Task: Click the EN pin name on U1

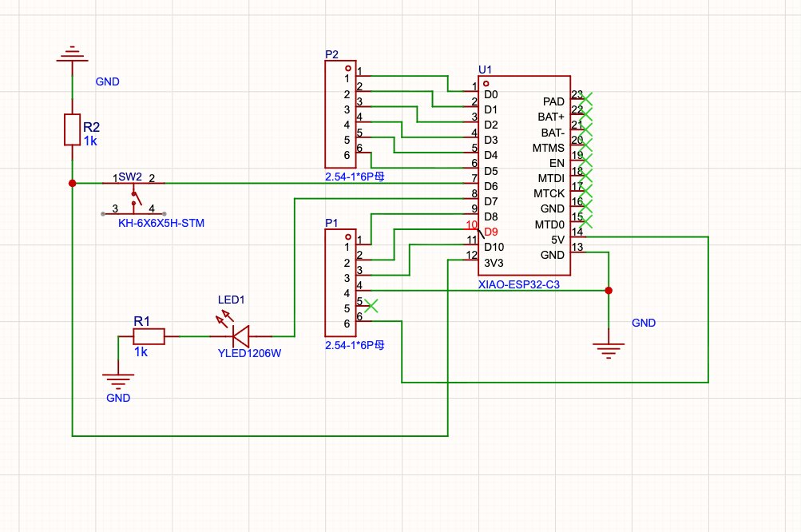Action: tap(557, 163)
